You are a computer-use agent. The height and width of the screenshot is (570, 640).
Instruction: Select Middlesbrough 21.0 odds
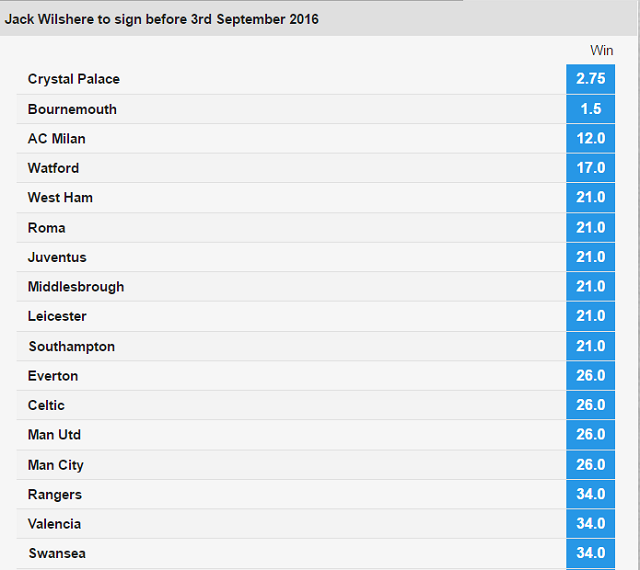coord(590,287)
